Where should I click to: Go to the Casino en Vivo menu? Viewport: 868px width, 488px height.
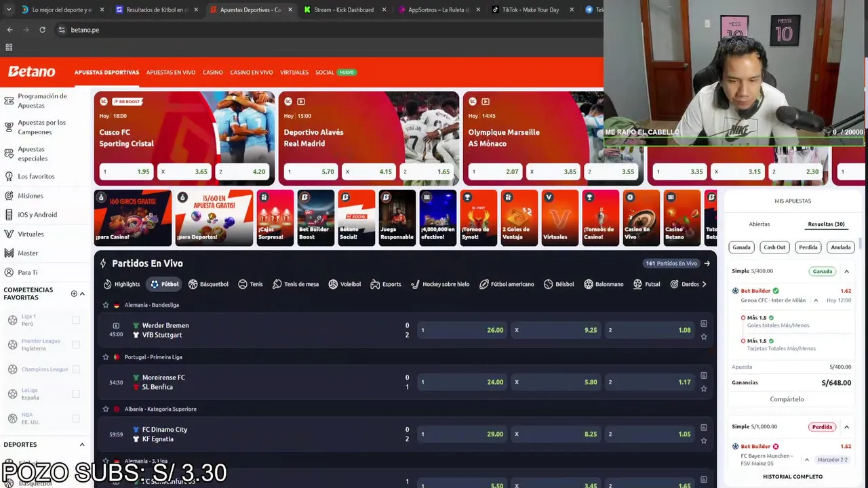coord(251,73)
